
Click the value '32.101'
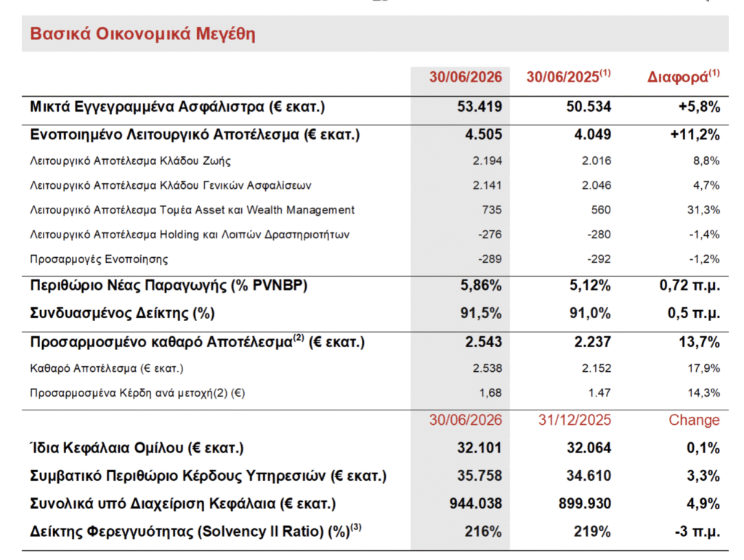click(480, 448)
